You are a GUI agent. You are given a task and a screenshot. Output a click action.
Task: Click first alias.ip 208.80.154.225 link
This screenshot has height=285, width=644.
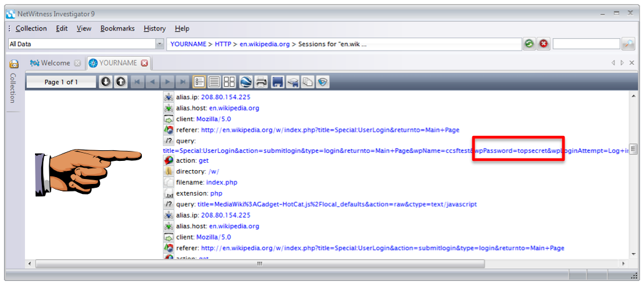(225, 97)
